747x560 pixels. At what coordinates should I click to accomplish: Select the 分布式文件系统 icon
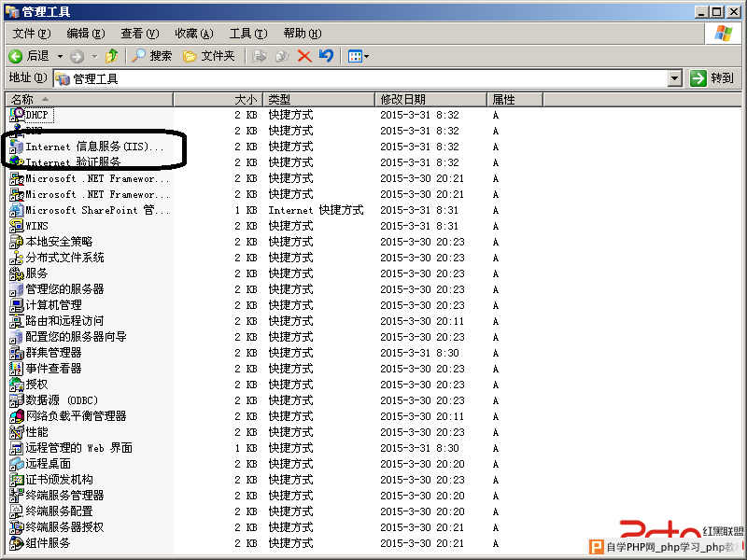[x=17, y=258]
